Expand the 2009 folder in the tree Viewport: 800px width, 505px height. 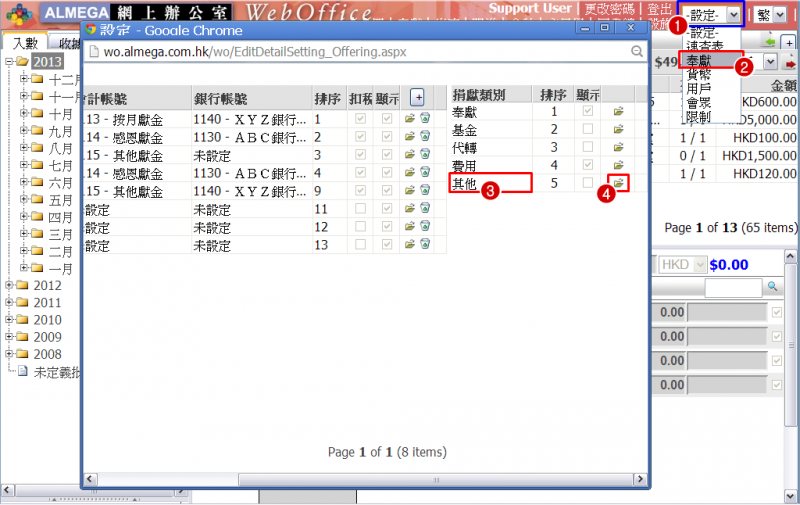[x=9, y=337]
